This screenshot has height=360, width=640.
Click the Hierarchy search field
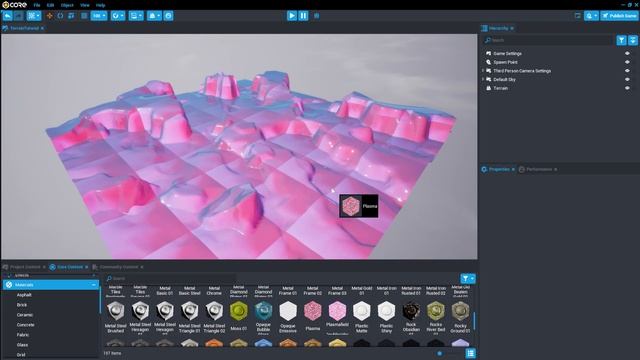click(x=548, y=40)
